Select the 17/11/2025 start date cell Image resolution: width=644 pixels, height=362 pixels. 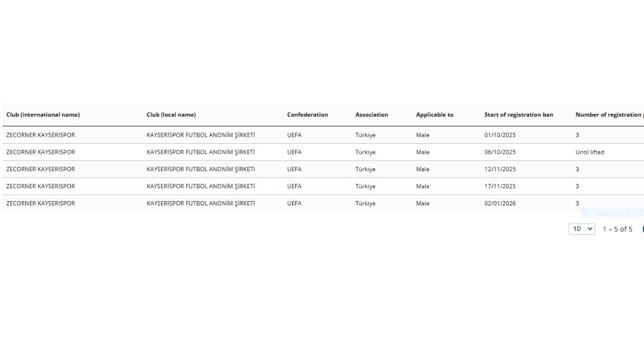coord(500,187)
